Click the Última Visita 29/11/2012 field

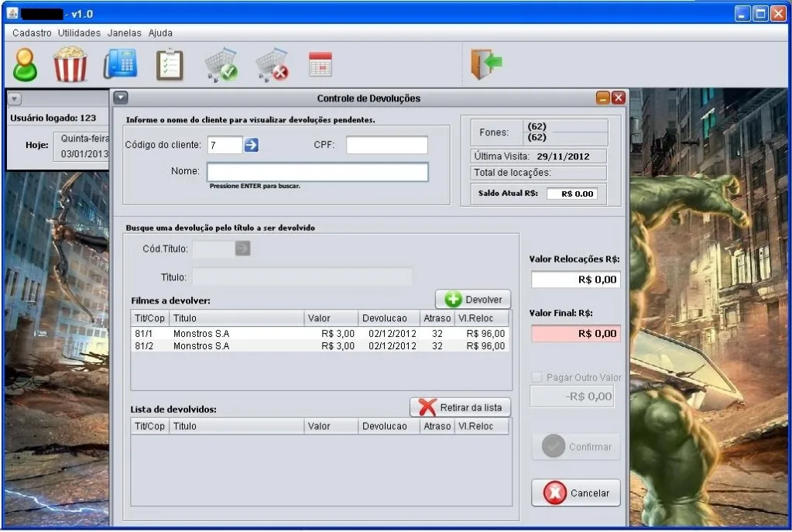[538, 156]
